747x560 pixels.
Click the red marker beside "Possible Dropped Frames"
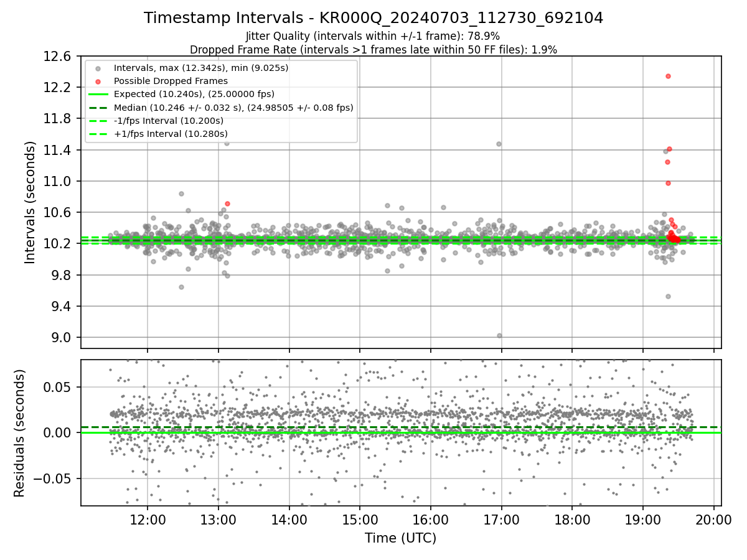coord(98,81)
